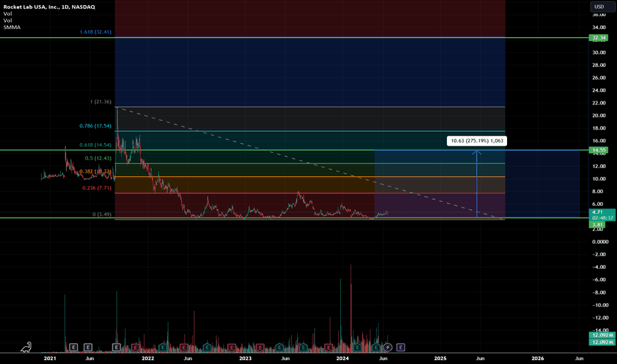Click the 1 (21.36) Fibonacci level label
This screenshot has width=617, height=364.
coord(101,101)
